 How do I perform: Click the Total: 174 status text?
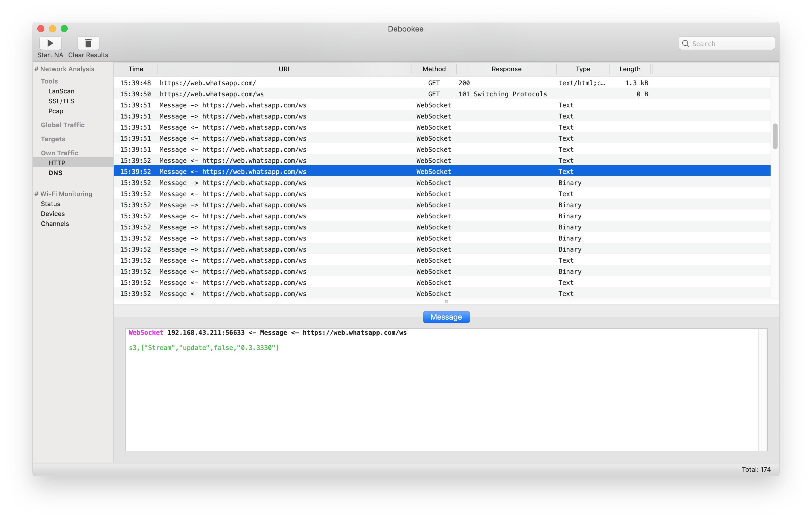(756, 469)
